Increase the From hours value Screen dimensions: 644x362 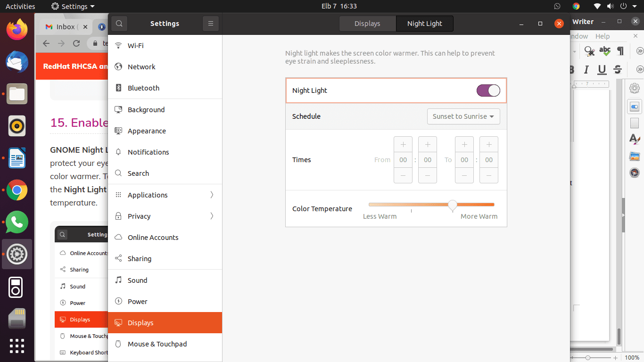(x=403, y=144)
